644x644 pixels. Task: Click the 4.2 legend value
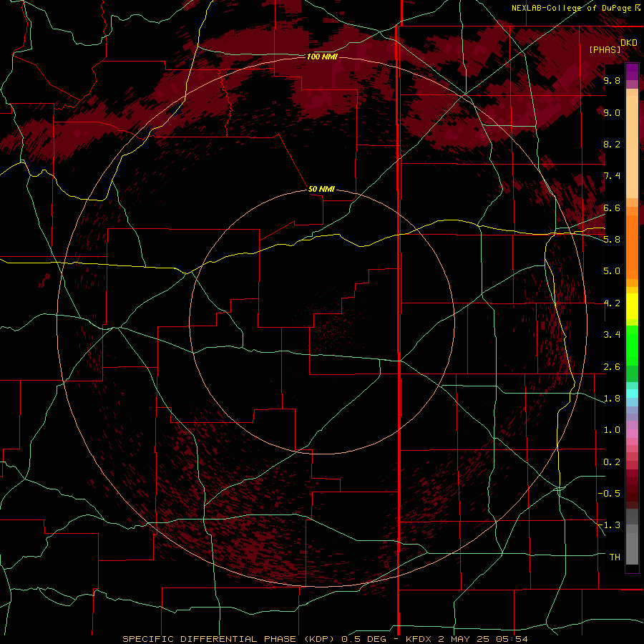[x=612, y=303]
